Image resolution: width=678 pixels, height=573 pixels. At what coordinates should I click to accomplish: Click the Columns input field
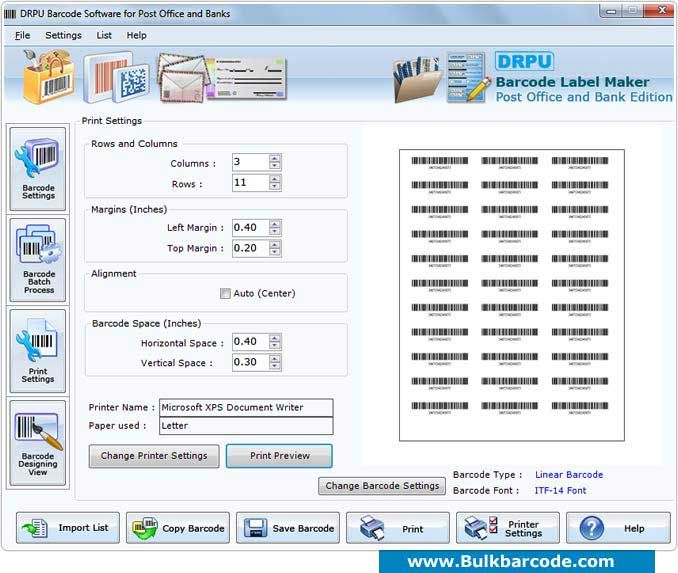251,162
